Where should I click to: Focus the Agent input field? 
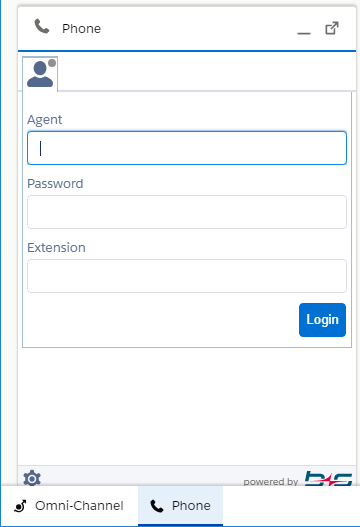tap(187, 148)
